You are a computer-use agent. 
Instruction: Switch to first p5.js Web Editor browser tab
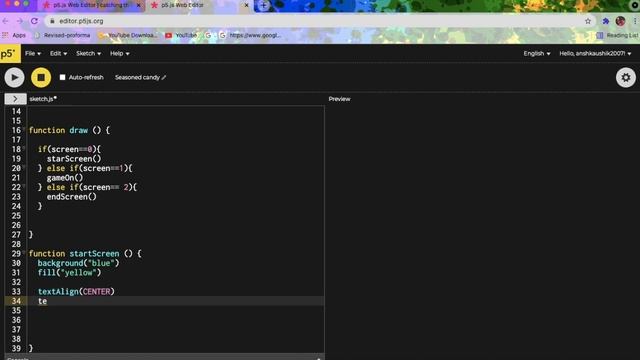92,5
